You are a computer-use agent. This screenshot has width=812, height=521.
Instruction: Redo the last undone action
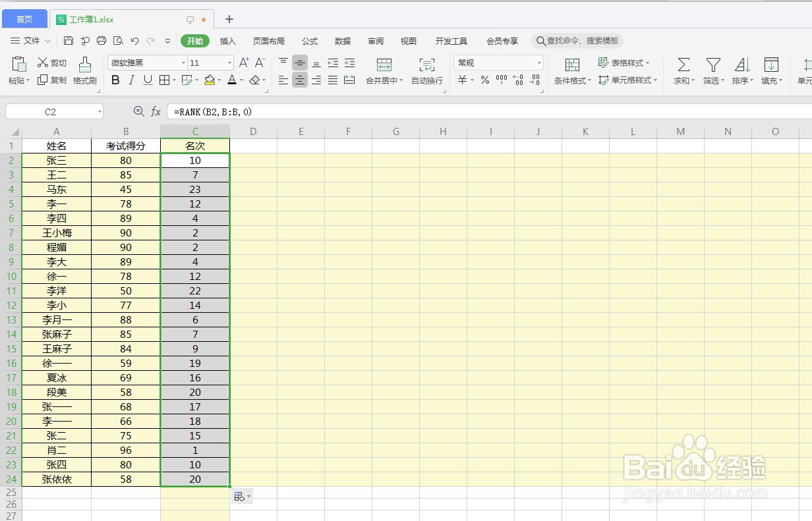(x=151, y=41)
